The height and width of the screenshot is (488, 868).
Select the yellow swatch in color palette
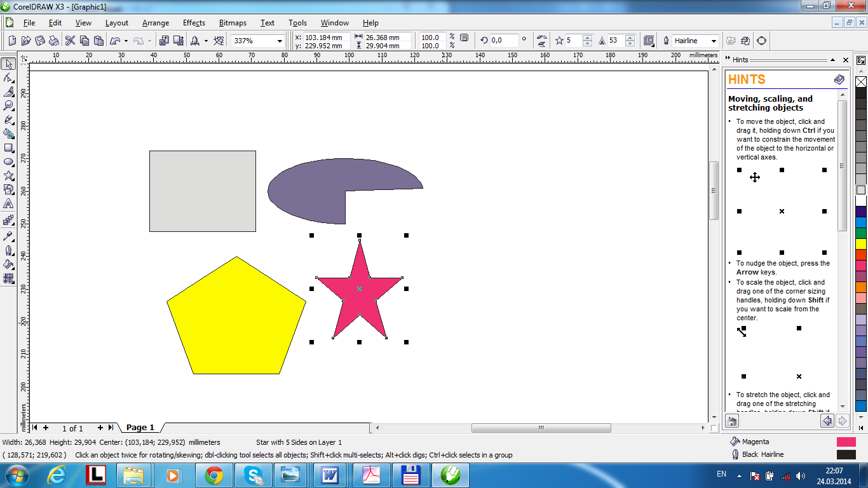pyautogui.click(x=861, y=243)
